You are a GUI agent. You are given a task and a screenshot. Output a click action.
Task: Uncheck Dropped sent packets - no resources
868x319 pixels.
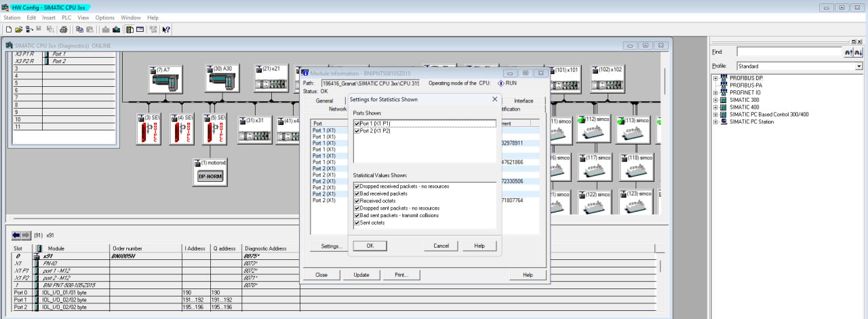coord(357,208)
